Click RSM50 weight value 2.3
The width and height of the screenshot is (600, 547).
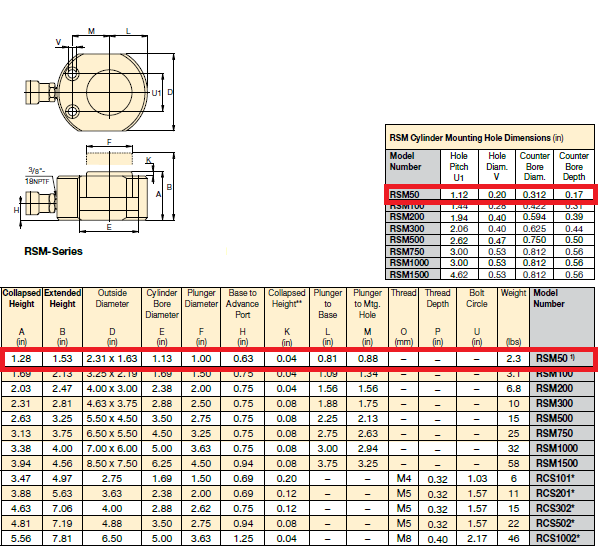tap(514, 359)
